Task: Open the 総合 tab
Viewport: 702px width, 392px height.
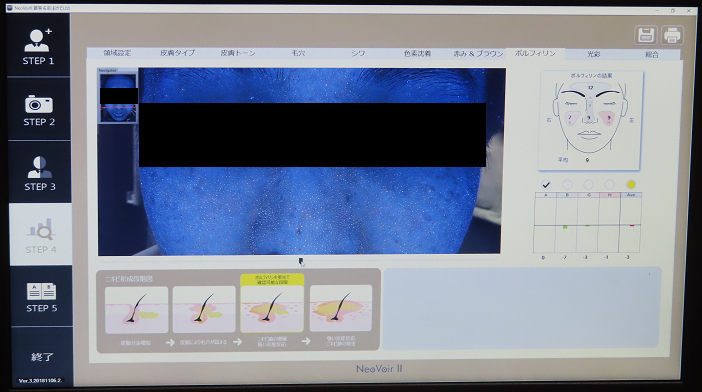Action: 652,55
